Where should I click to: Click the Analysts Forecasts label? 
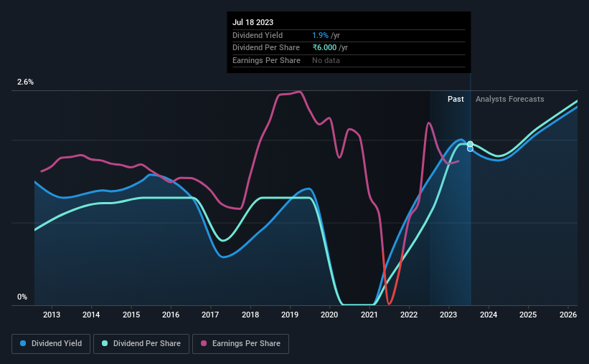point(510,99)
